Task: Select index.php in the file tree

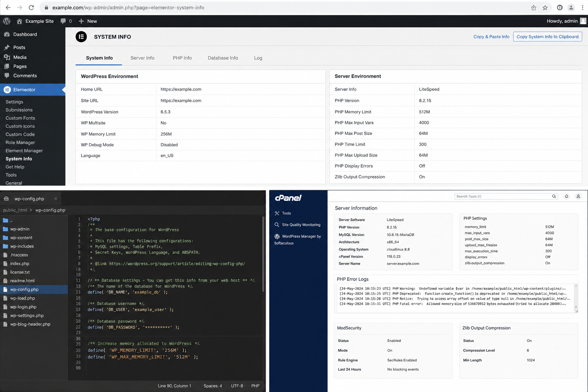Action: click(20, 264)
